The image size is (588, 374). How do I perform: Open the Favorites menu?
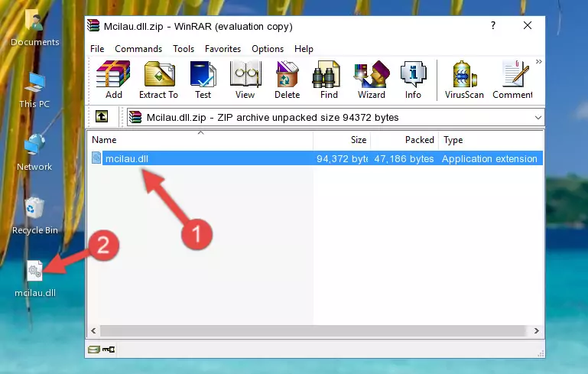click(223, 49)
